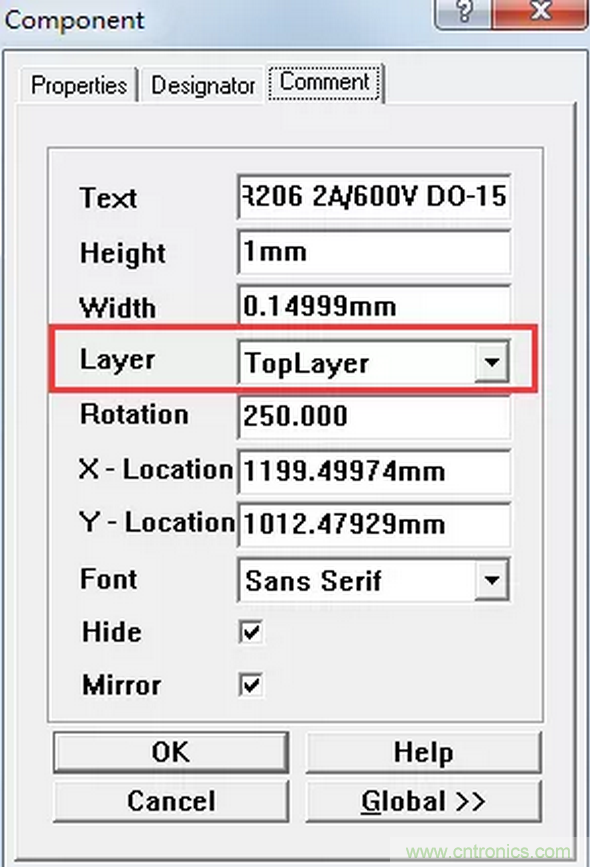This screenshot has height=867, width=590.
Task: Click the Width field showing 0.14999mm
Action: [x=373, y=305]
